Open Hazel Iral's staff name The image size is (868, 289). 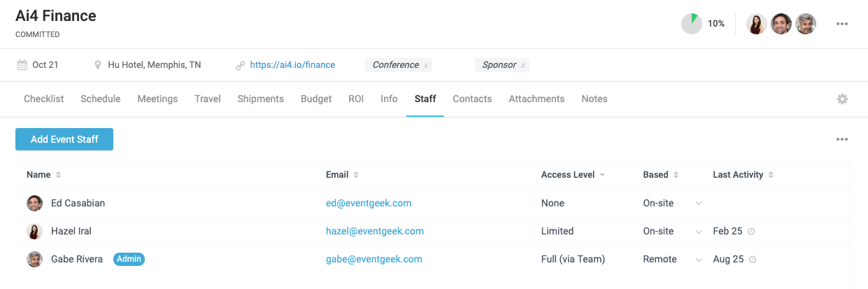pos(71,232)
